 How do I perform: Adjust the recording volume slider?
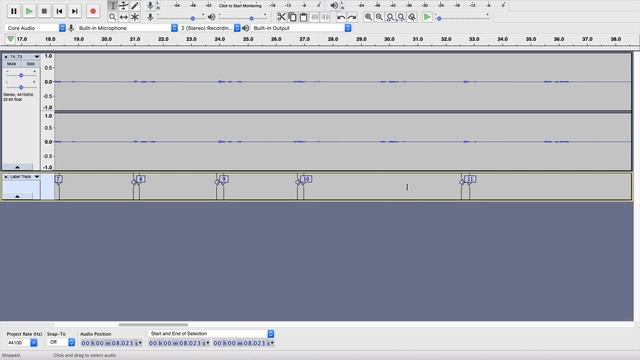pyautogui.click(x=180, y=18)
